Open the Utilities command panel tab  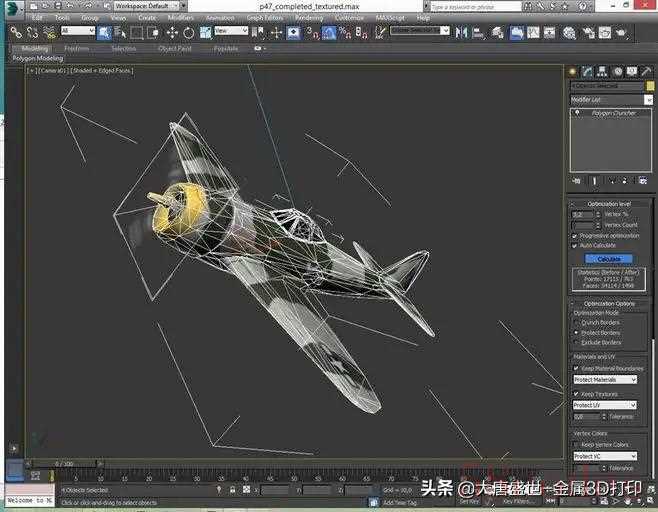[x=646, y=72]
